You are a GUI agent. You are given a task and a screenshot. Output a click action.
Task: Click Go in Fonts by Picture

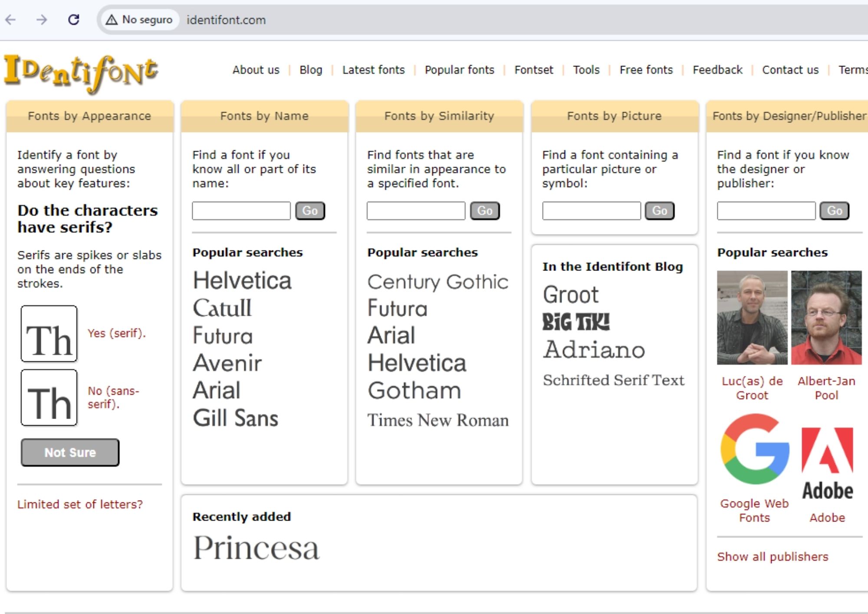660,211
